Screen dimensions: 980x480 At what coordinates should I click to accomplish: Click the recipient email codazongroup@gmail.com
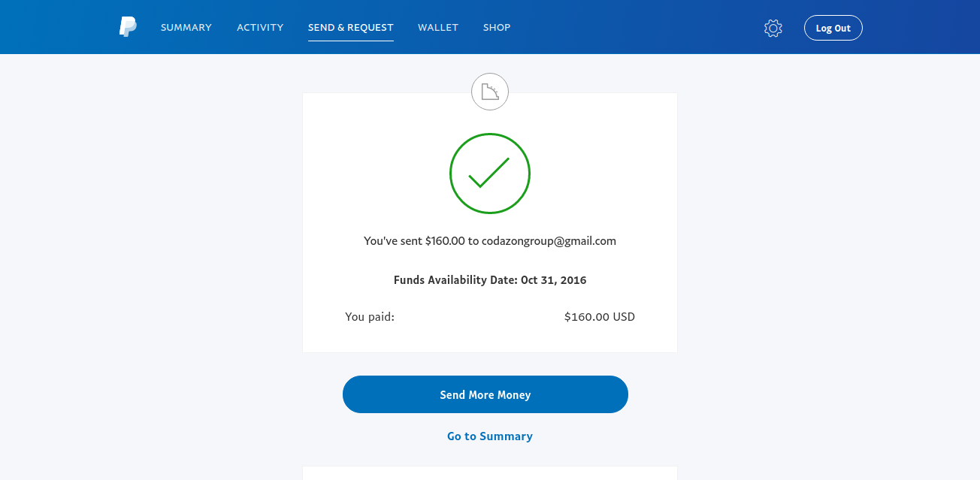point(549,241)
